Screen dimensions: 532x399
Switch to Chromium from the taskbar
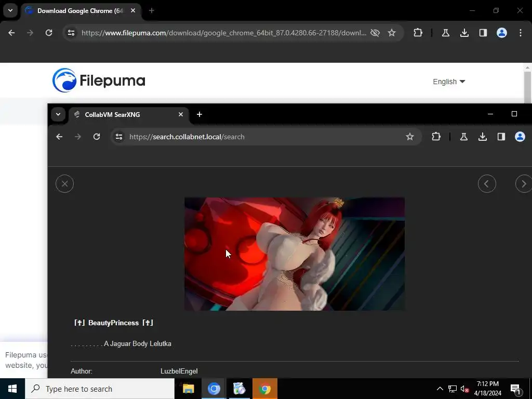point(214,389)
